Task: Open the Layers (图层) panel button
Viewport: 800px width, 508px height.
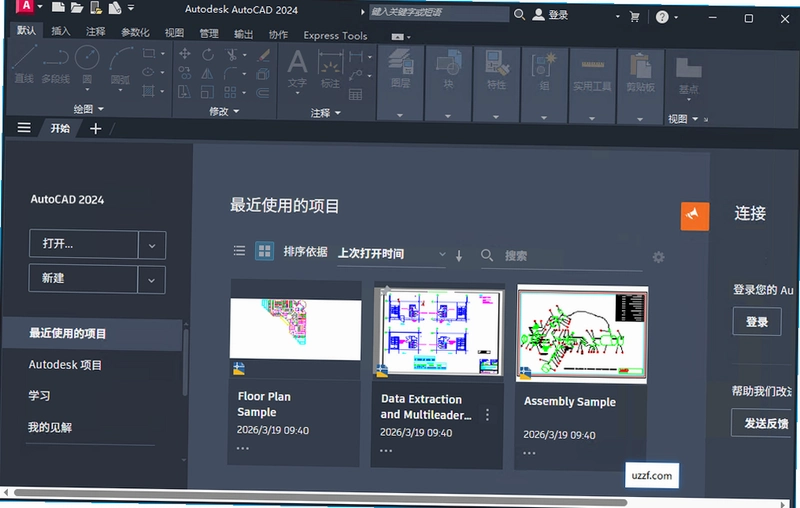Action: tap(401, 68)
